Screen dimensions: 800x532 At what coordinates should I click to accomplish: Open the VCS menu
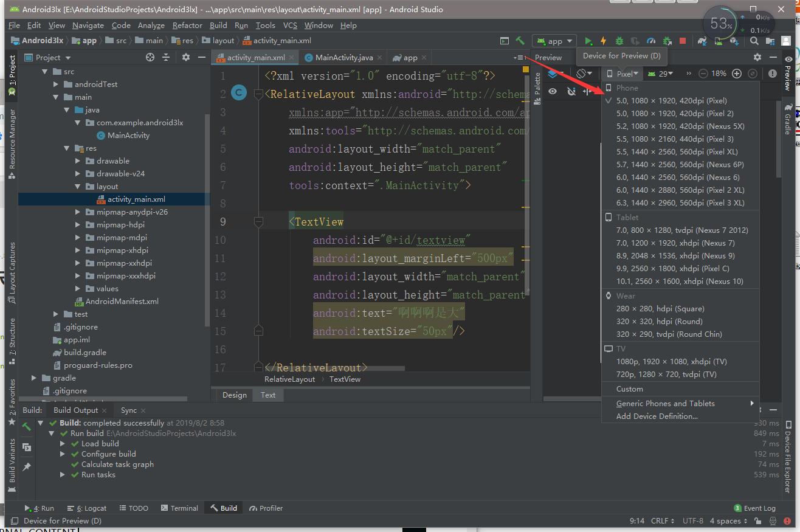point(290,26)
